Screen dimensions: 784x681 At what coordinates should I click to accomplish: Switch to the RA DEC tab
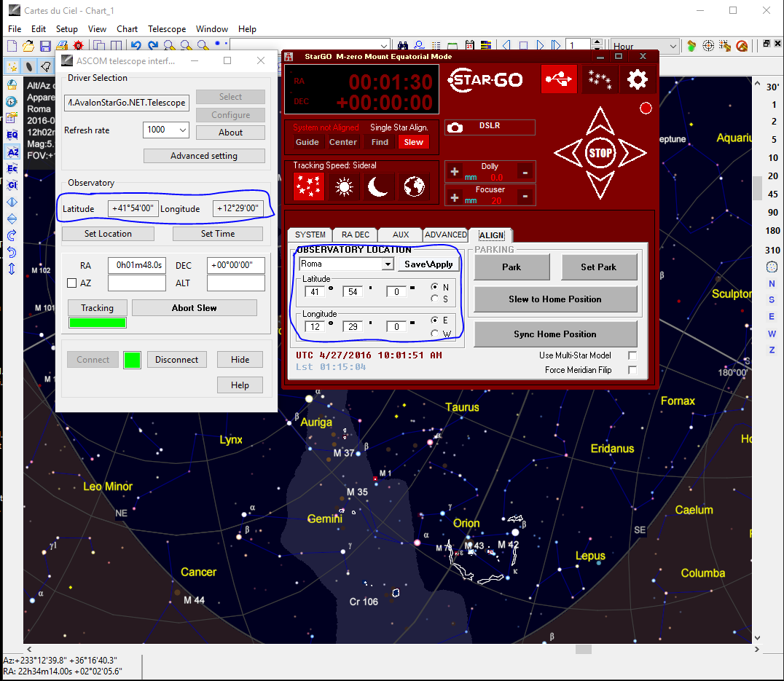point(356,235)
